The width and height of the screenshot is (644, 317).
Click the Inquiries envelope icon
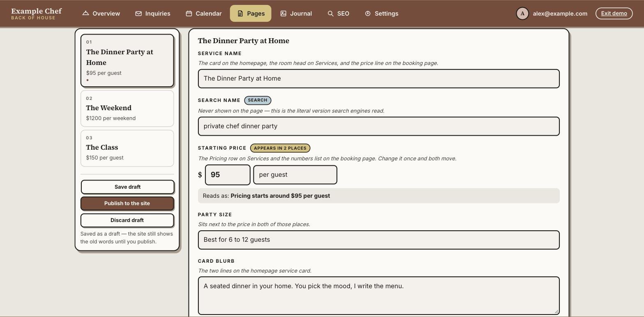tap(138, 14)
